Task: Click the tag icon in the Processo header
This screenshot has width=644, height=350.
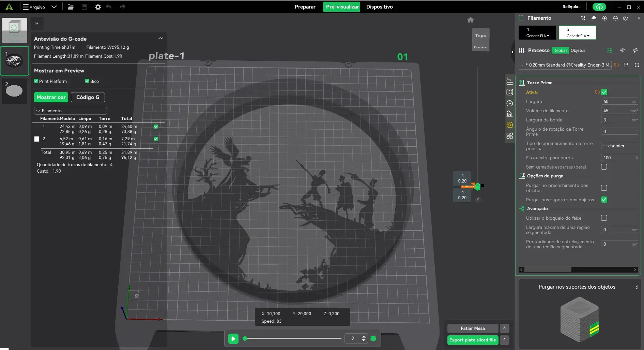Action: pyautogui.click(x=623, y=50)
